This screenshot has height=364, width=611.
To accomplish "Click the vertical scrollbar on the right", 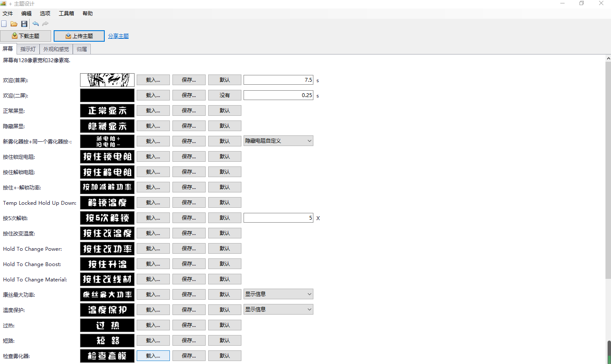I will tap(608, 170).
